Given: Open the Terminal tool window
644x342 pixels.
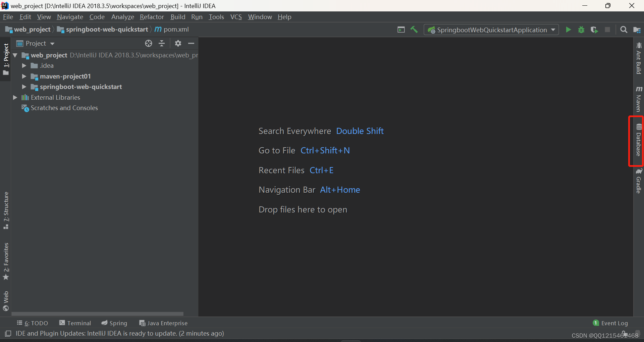Looking at the screenshot, I should (x=75, y=323).
